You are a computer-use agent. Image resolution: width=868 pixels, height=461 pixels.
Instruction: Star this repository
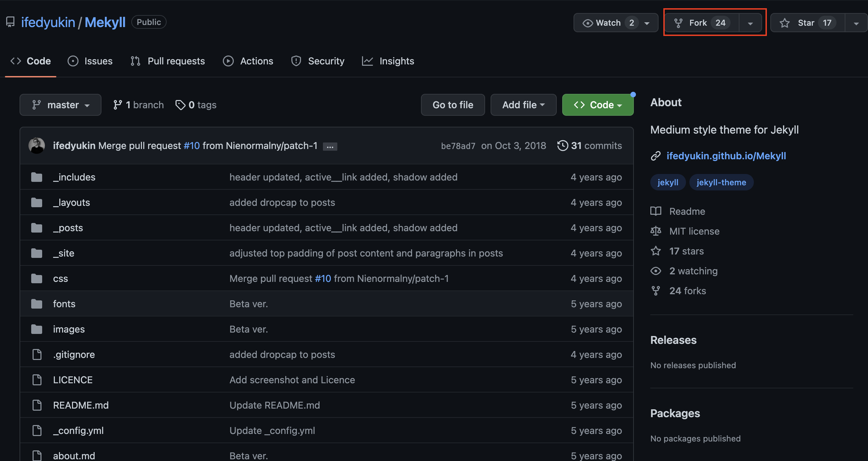[x=807, y=23]
